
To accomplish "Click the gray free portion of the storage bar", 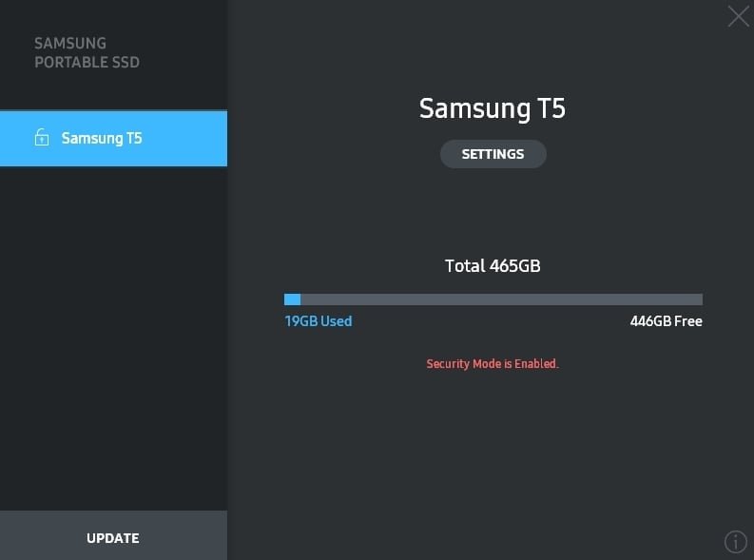I will [x=501, y=299].
